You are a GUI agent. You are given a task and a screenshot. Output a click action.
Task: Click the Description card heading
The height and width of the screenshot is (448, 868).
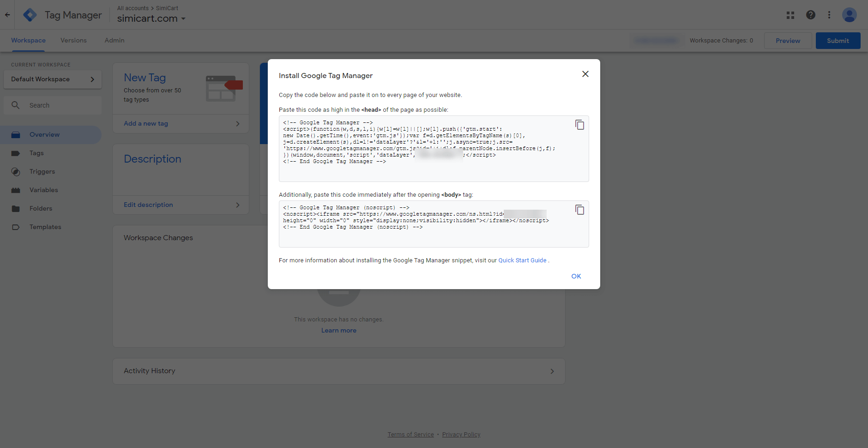(x=152, y=159)
